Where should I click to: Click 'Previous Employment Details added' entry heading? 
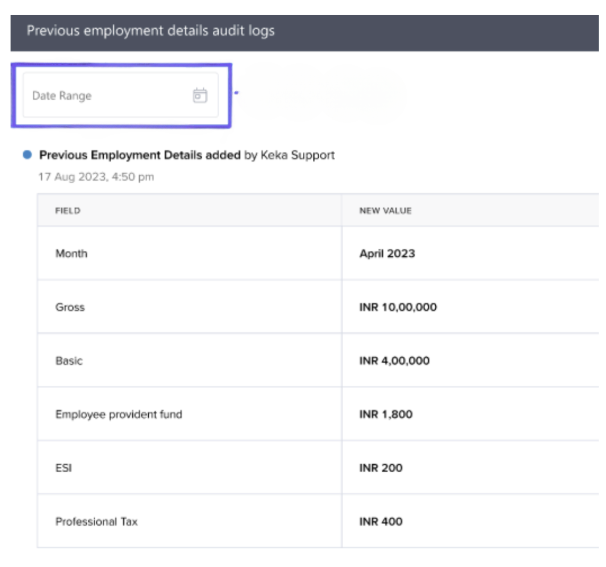(x=140, y=155)
